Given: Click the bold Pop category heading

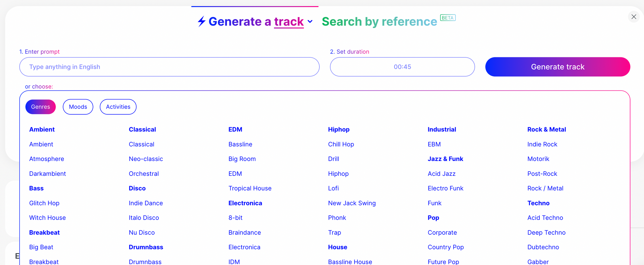Looking at the screenshot, I should coord(433,218).
